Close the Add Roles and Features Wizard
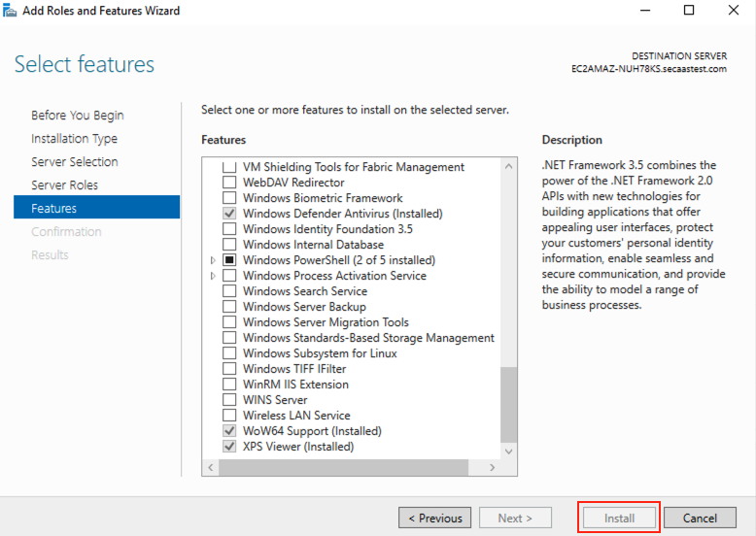 [734, 10]
